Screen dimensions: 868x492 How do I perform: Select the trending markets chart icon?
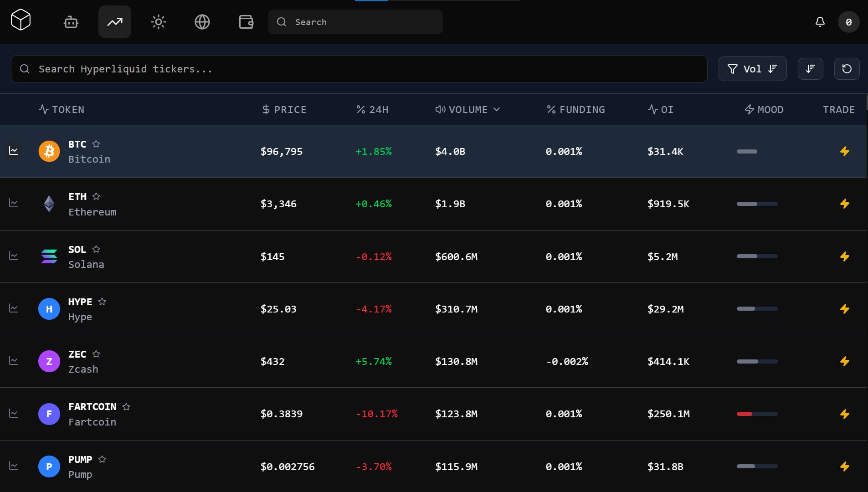click(x=115, y=22)
